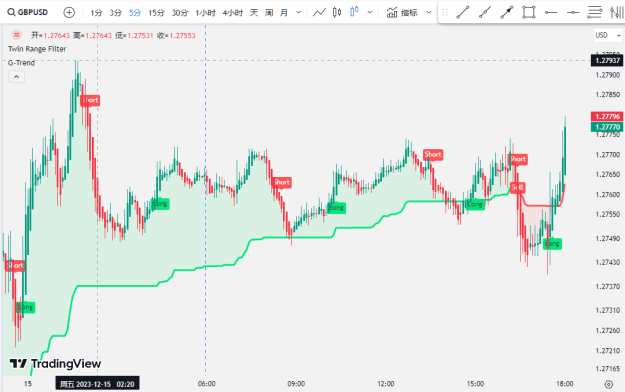
Task: Click the drawing toolbar drag handle
Action: (x=445, y=12)
